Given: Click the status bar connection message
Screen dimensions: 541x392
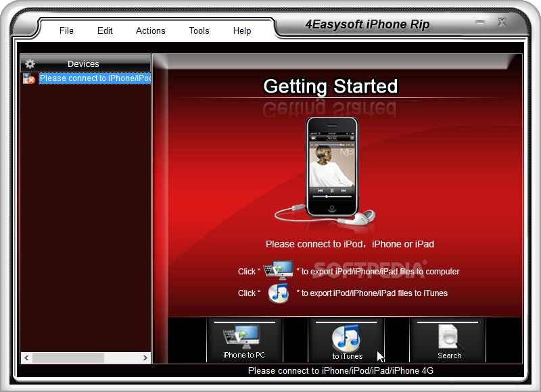Looking at the screenshot, I should coord(341,370).
